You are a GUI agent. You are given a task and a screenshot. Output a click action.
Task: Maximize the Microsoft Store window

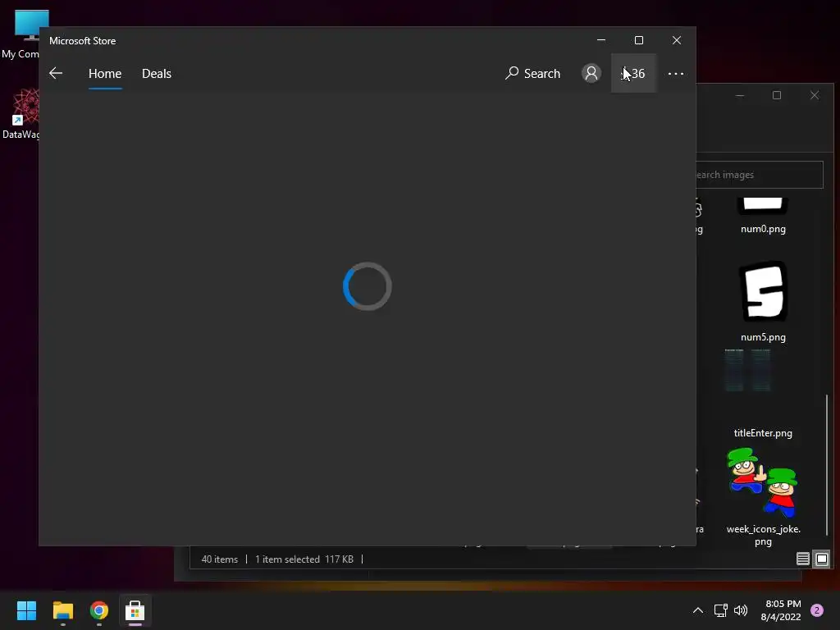tap(639, 40)
